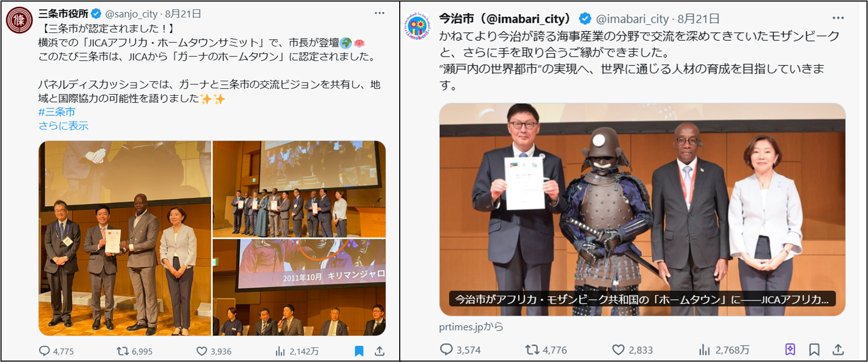The height and width of the screenshot is (362, 868).
Task: Bookmark the Imabari tweet
Action: [814, 350]
